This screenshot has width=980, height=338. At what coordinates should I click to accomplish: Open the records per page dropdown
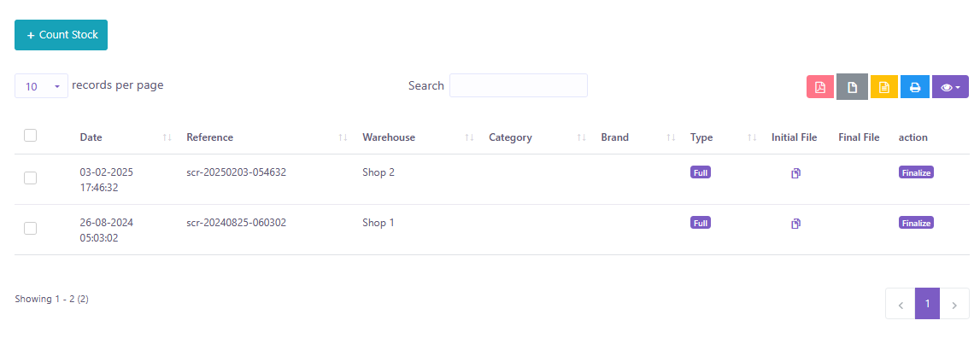tap(41, 86)
